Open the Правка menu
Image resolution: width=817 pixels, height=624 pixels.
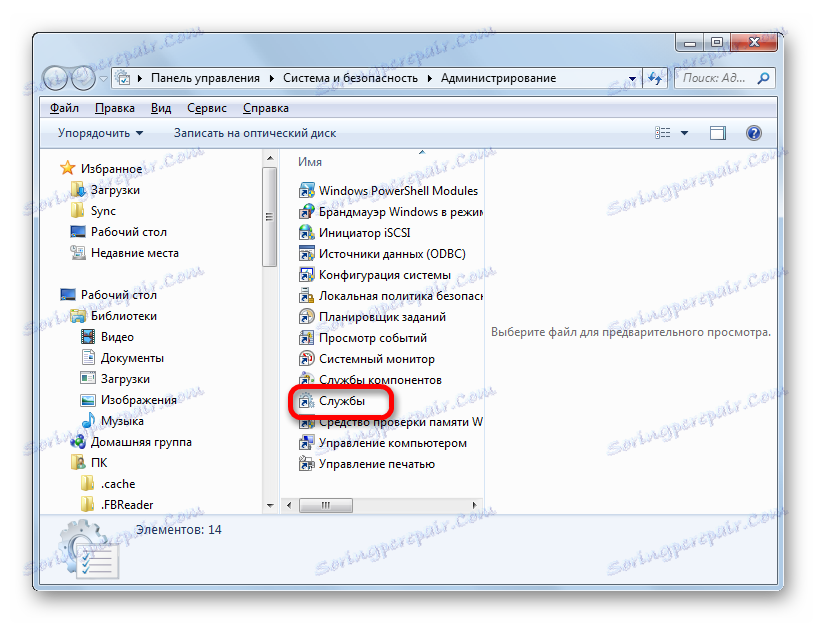pos(115,108)
